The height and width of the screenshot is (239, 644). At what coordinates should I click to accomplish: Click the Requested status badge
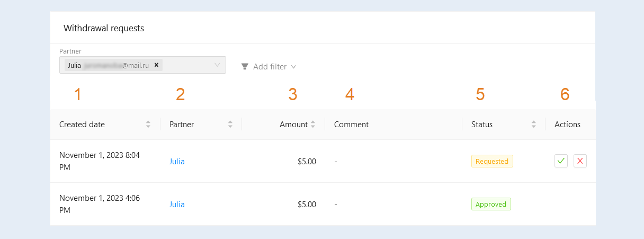pos(492,161)
